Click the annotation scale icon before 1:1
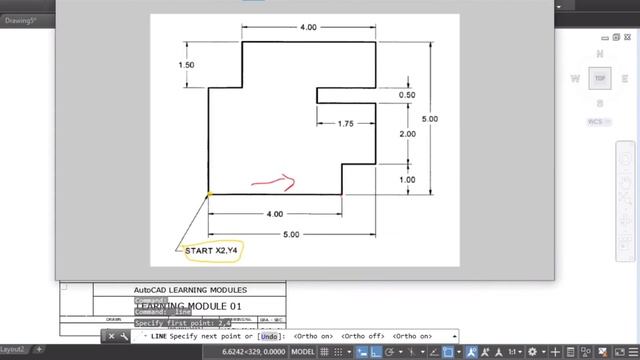Image resolution: width=640 pixels, height=360 pixels. [x=499, y=352]
